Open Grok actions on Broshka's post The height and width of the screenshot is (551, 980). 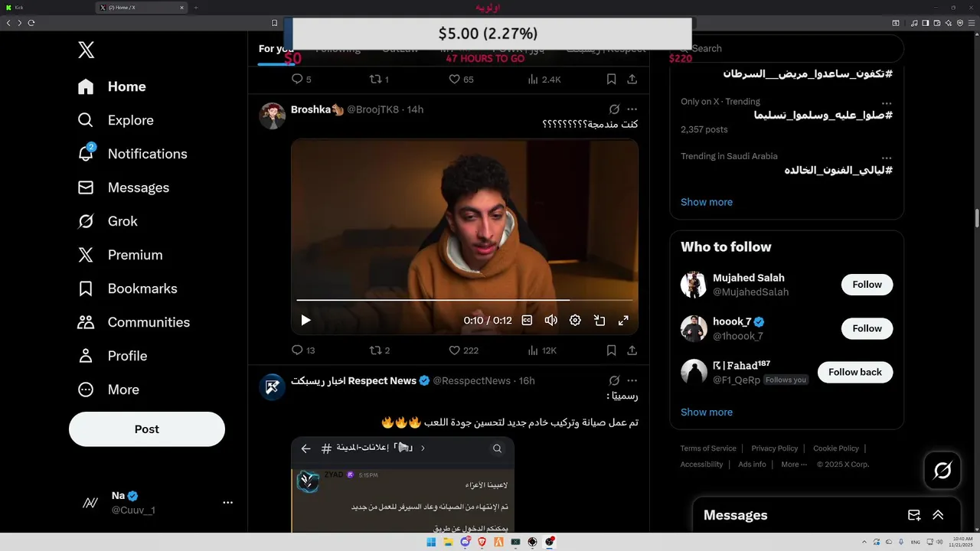[x=614, y=109]
